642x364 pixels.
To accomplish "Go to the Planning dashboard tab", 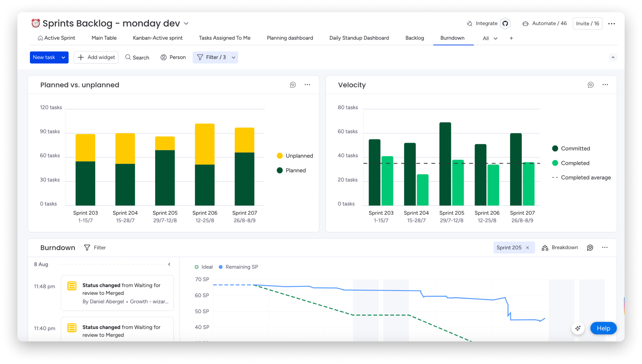I will [x=290, y=38].
